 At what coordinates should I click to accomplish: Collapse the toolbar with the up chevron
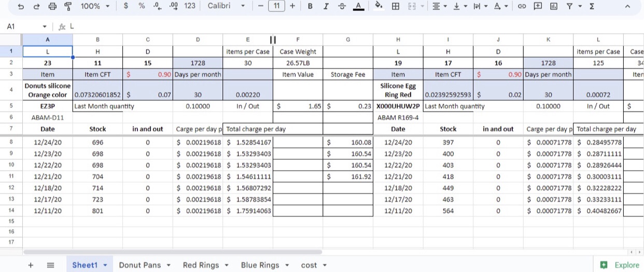[627, 6]
